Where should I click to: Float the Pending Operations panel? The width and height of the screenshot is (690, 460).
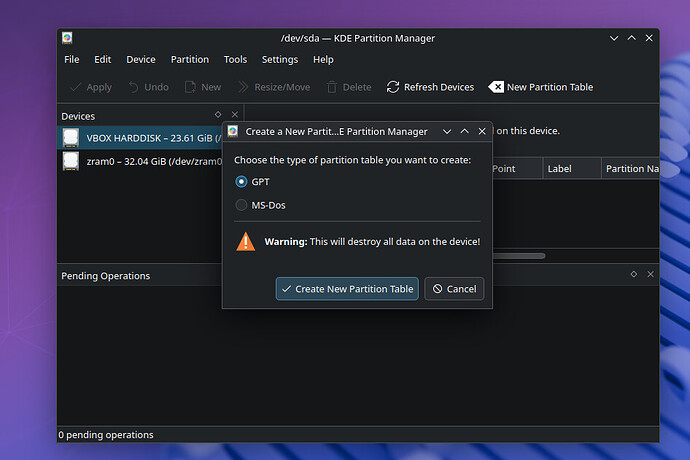click(634, 274)
